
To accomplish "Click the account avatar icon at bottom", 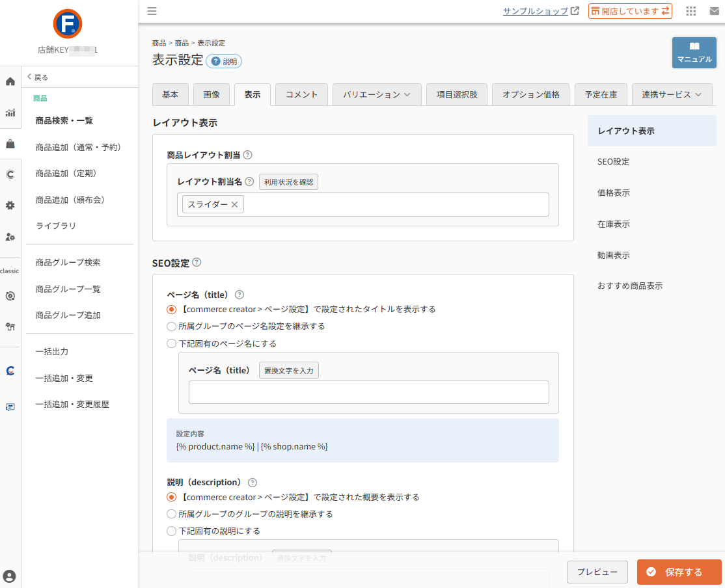I will pos(9,576).
